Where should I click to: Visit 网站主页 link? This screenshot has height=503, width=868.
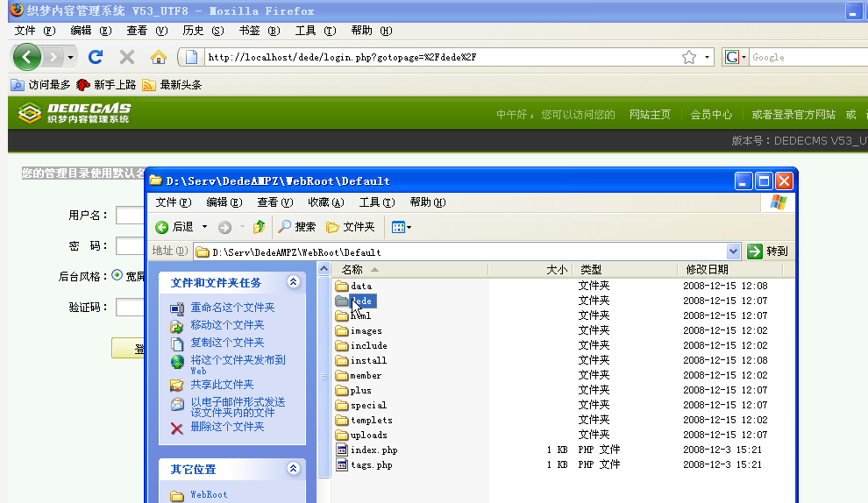tap(650, 115)
